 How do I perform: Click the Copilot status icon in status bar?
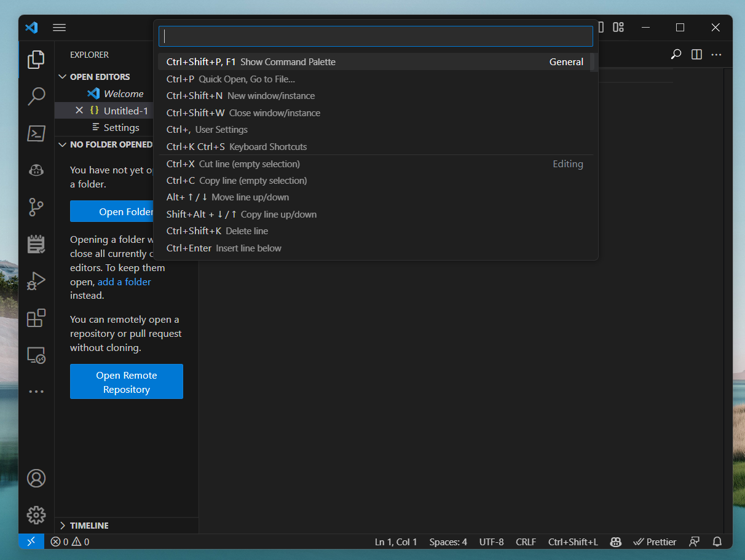click(x=615, y=542)
